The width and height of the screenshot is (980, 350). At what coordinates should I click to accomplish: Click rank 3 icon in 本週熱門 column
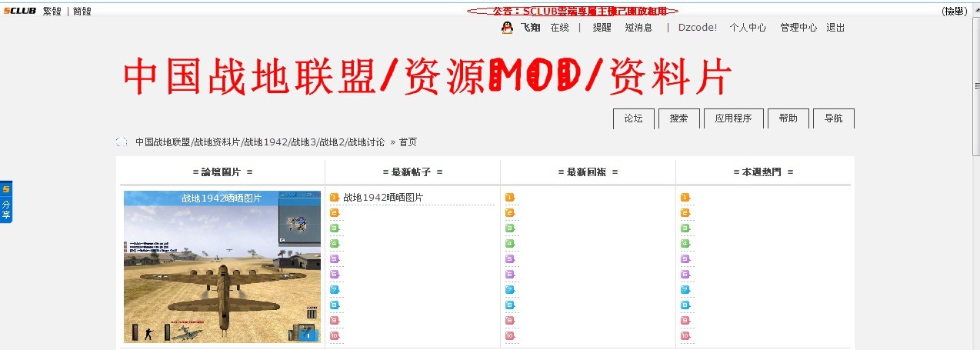[685, 228]
